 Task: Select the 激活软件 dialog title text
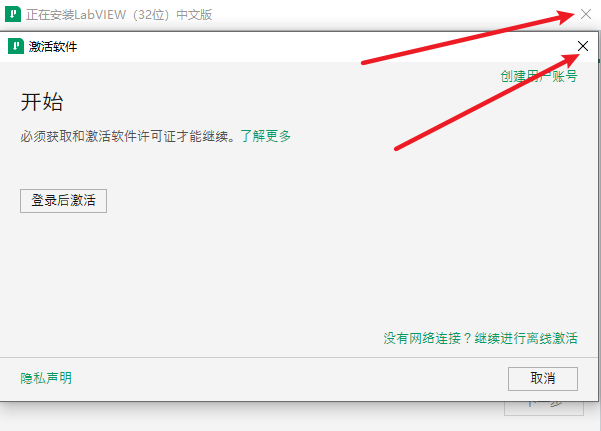(53, 47)
